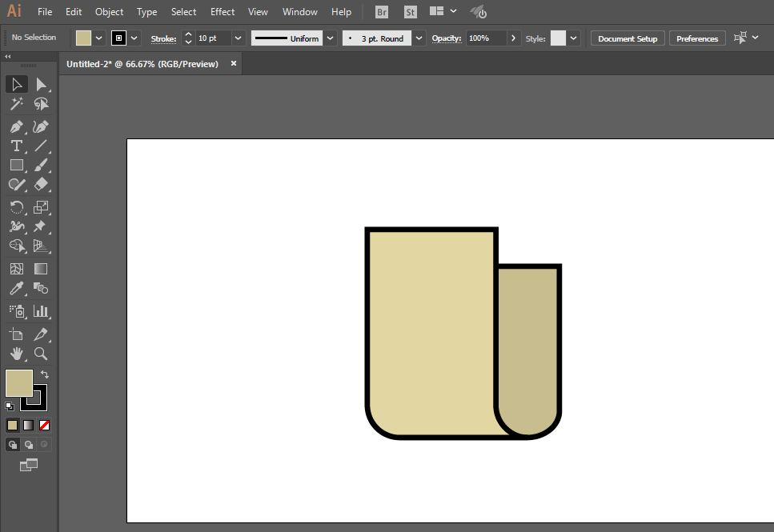
Task: Switch to the Untitled-2 document tab
Action: [142, 64]
